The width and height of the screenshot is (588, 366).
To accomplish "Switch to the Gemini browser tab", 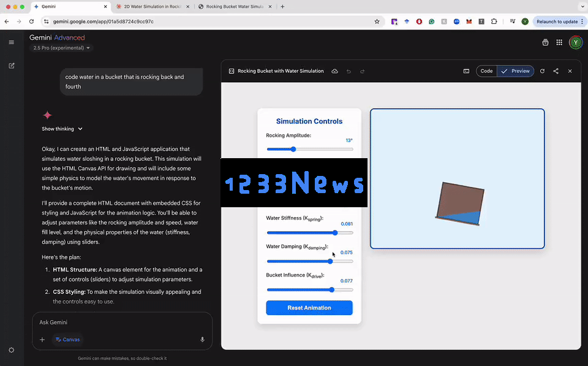I will tap(69, 6).
